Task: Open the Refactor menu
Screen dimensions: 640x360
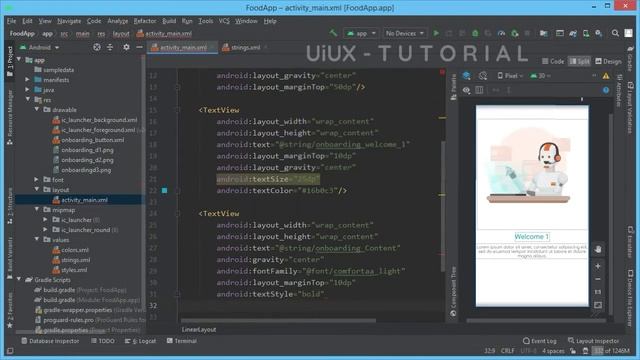Action: click(145, 21)
